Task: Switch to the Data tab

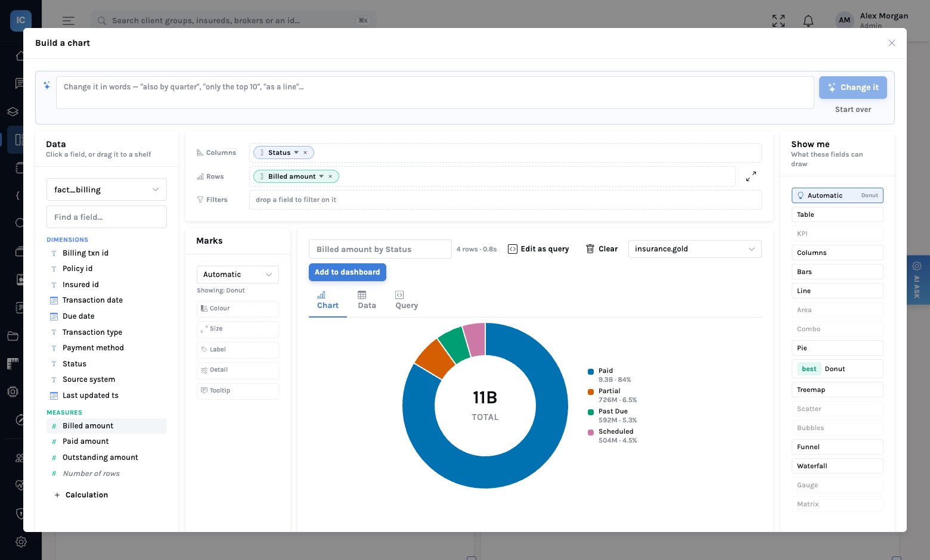Action: tap(367, 300)
